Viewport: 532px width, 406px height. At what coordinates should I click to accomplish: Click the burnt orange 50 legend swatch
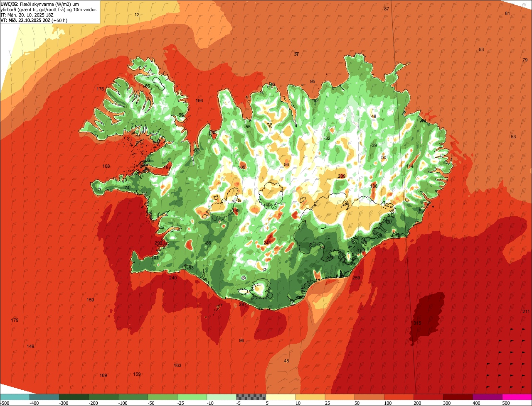click(x=369, y=397)
